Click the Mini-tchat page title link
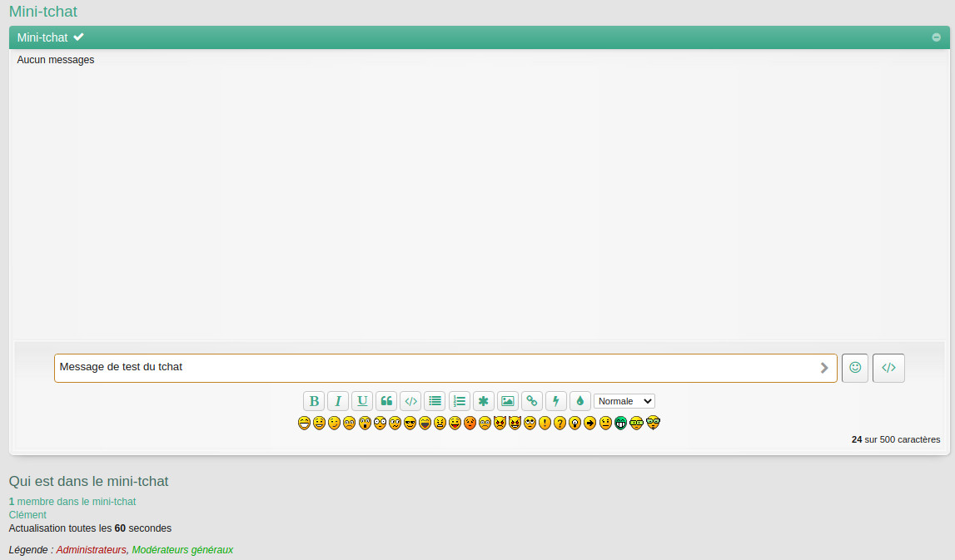The image size is (955, 560). pyautogui.click(x=43, y=12)
